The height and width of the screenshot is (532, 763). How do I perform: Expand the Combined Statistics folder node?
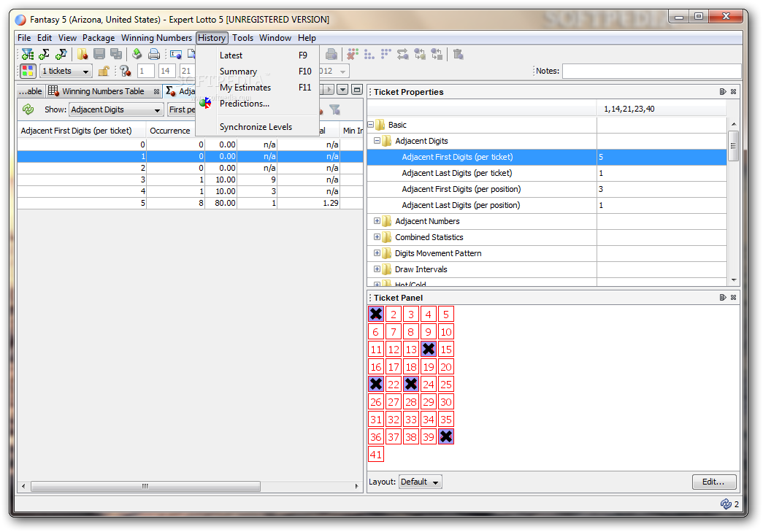click(x=377, y=237)
